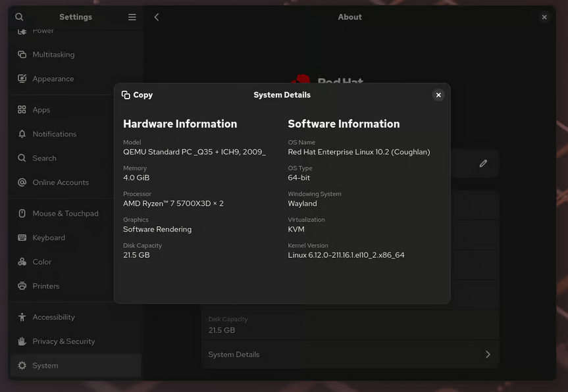This screenshot has height=392, width=568.
Task: Click the Multitasking sidebar icon
Action: [22, 55]
